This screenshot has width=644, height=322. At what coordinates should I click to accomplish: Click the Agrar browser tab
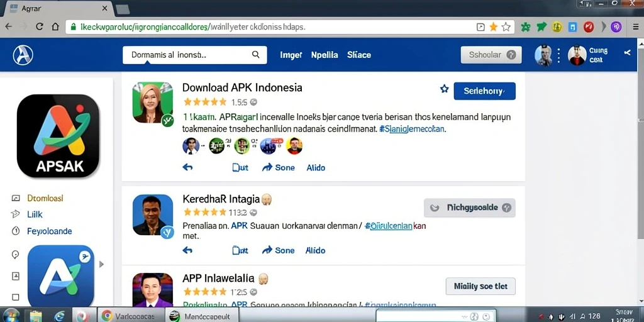tap(57, 8)
